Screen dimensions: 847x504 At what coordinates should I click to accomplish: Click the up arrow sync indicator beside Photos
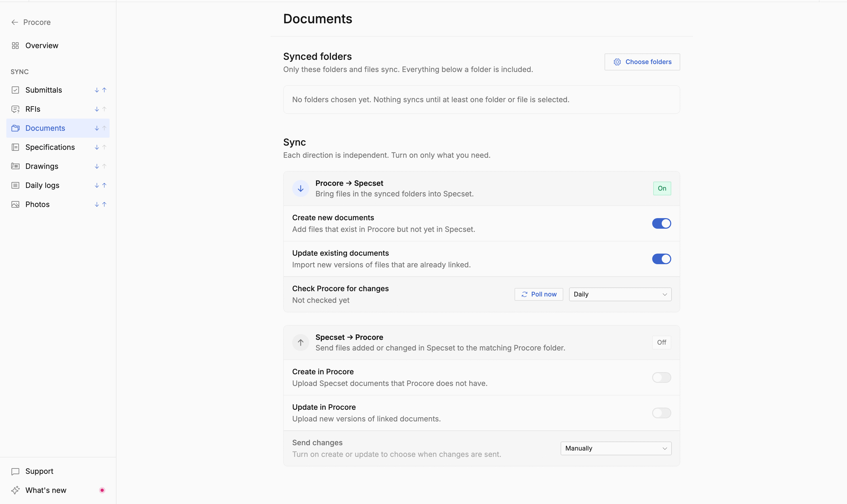[x=104, y=204]
